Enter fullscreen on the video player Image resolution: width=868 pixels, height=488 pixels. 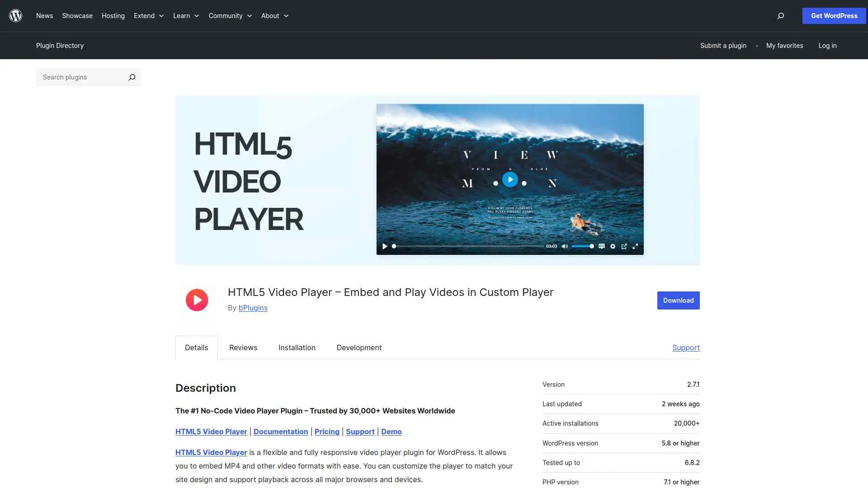tap(636, 246)
